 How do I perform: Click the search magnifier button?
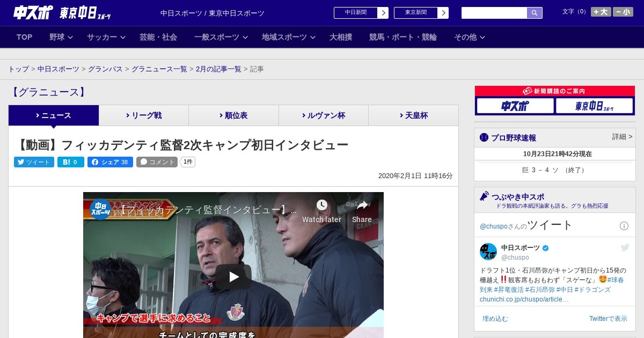pyautogui.click(x=535, y=13)
